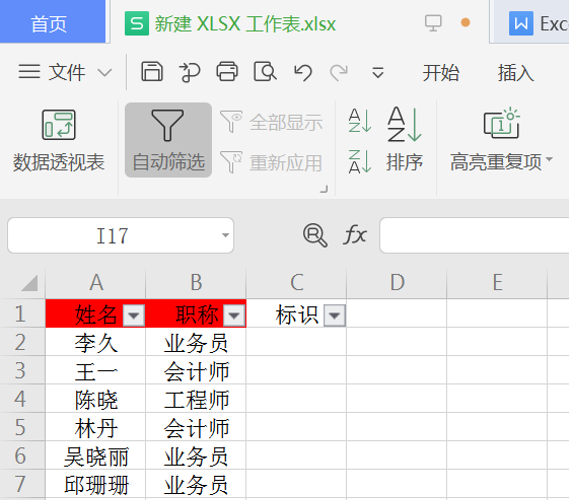Open the 职称 filter dropdown
569x500 pixels.
pyautogui.click(x=234, y=315)
